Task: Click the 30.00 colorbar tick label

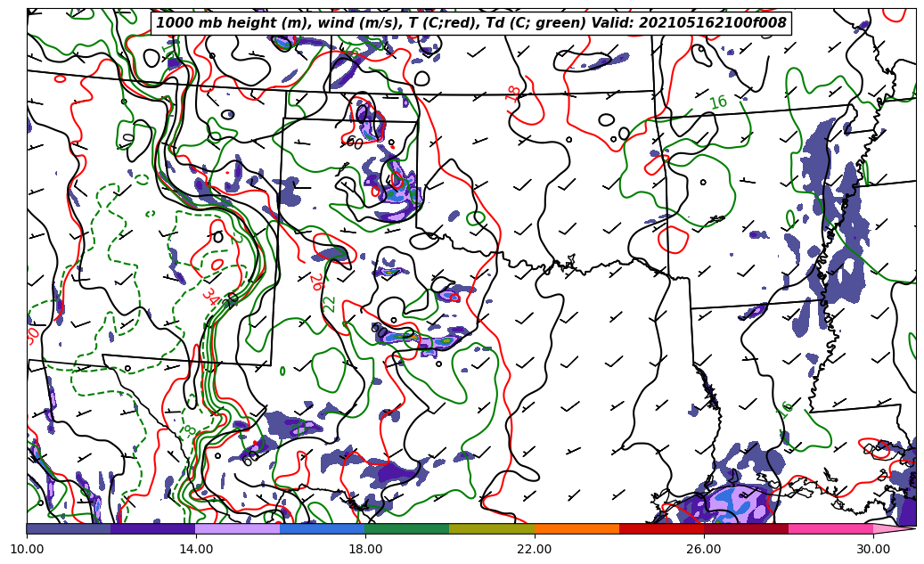Action: coord(873,550)
